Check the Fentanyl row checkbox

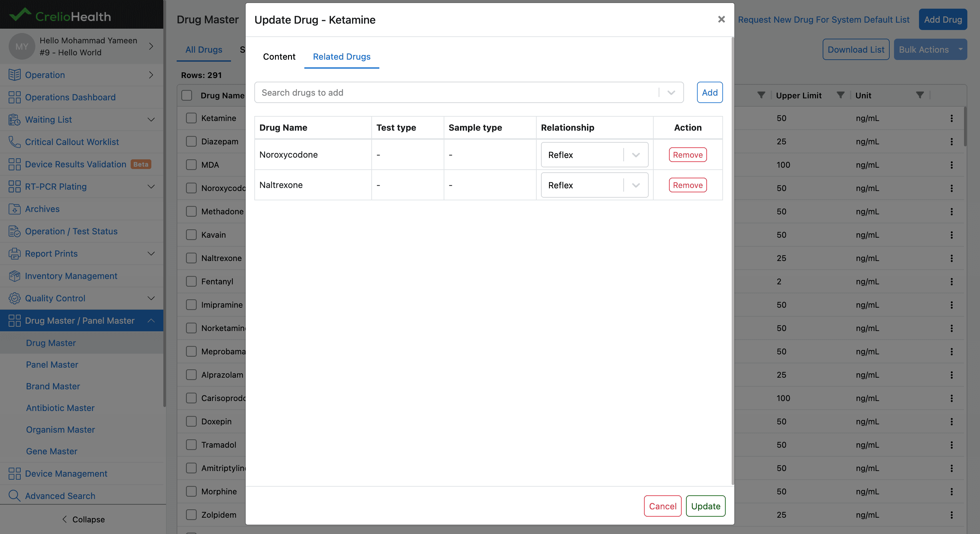pyautogui.click(x=191, y=281)
